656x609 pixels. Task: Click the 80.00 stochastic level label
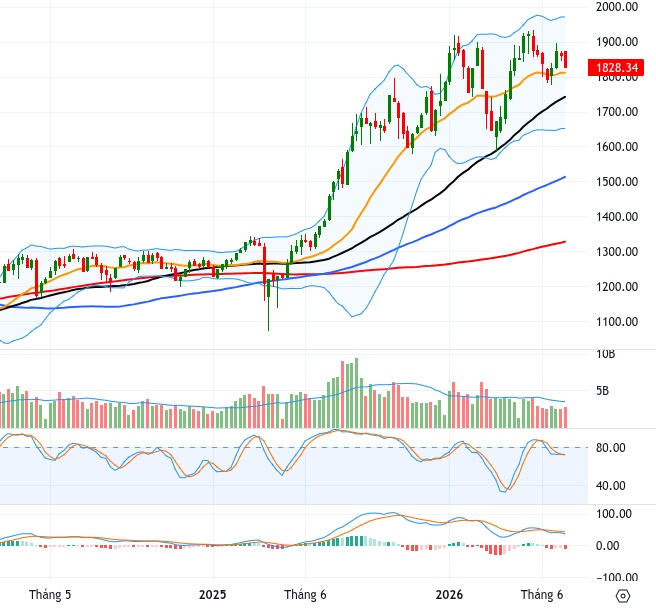tap(611, 448)
